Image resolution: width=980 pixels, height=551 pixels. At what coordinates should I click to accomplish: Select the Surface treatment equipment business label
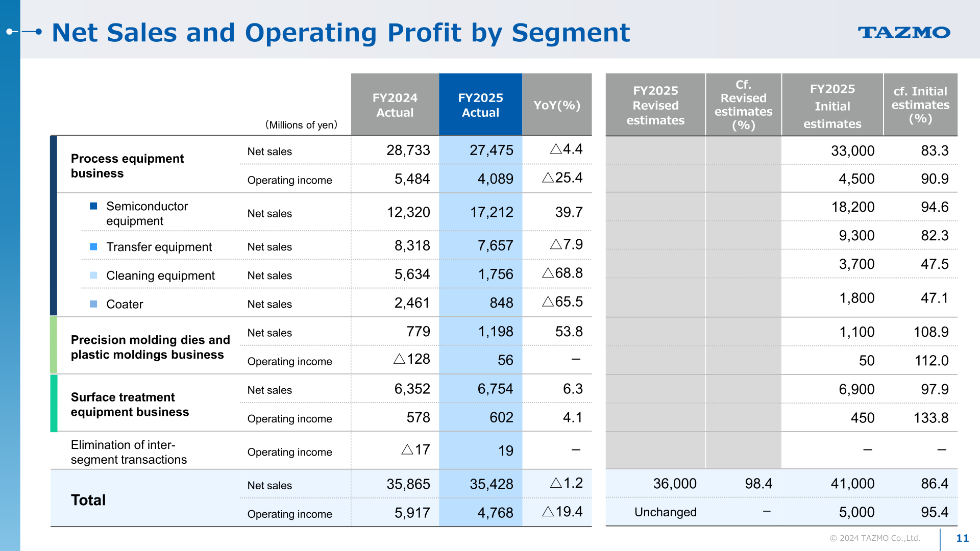(130, 405)
